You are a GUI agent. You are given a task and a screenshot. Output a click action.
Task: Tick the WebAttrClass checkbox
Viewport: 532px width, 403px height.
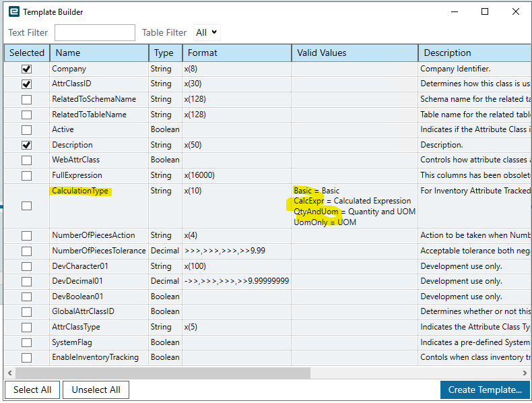[26, 160]
